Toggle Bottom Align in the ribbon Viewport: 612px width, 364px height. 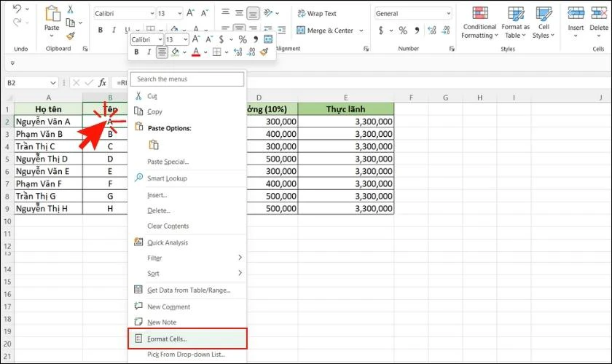coord(253,13)
